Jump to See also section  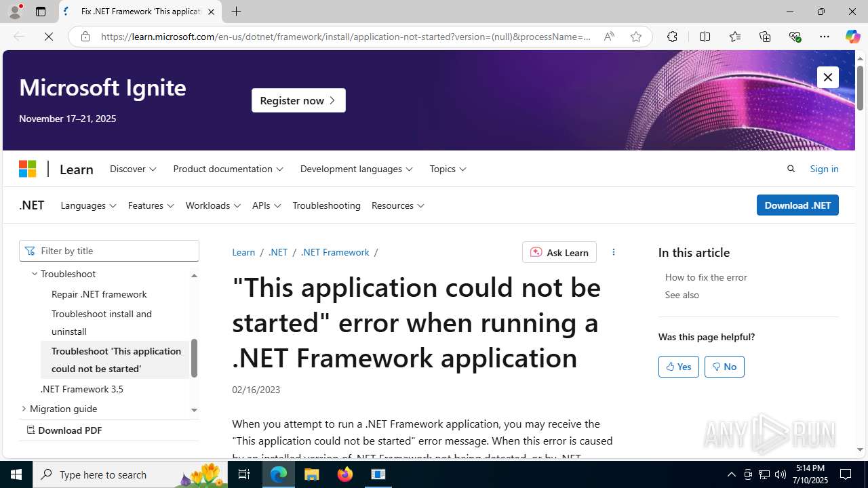coord(682,295)
